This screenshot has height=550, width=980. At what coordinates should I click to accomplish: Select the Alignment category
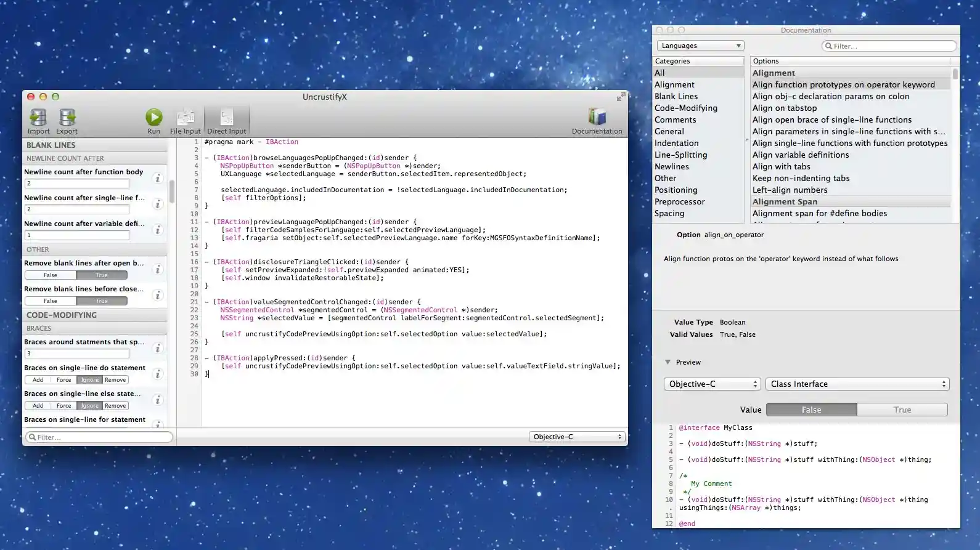(698, 84)
